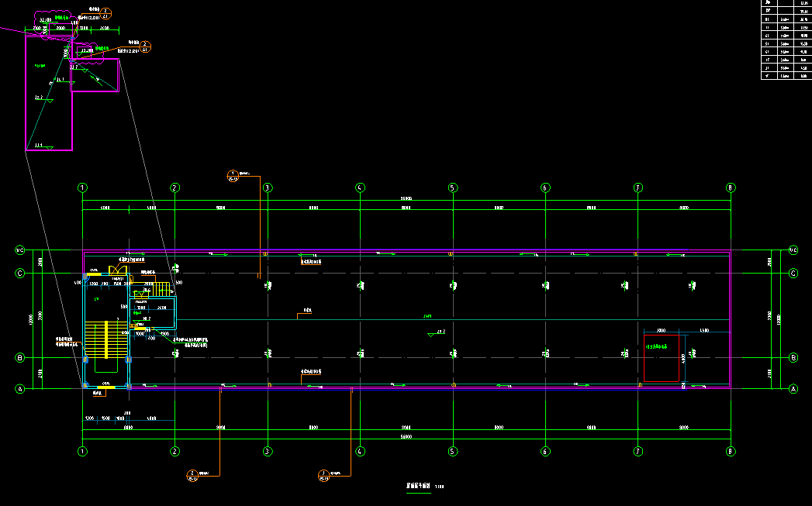Select the white floor level table
Image resolution: width=812 pixels, height=506 pixels.
point(786,39)
